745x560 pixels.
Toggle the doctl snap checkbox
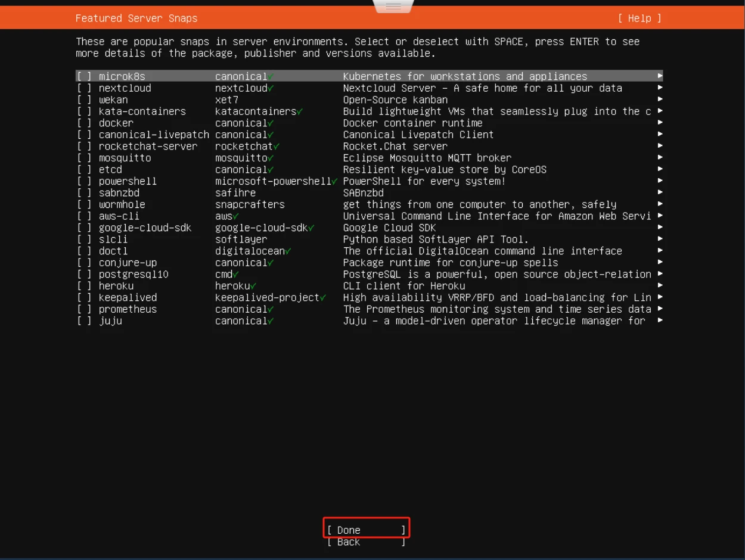point(84,251)
